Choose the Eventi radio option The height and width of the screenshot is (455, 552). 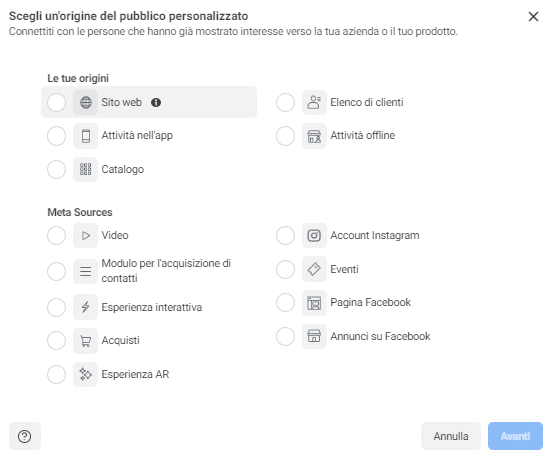[x=286, y=269]
